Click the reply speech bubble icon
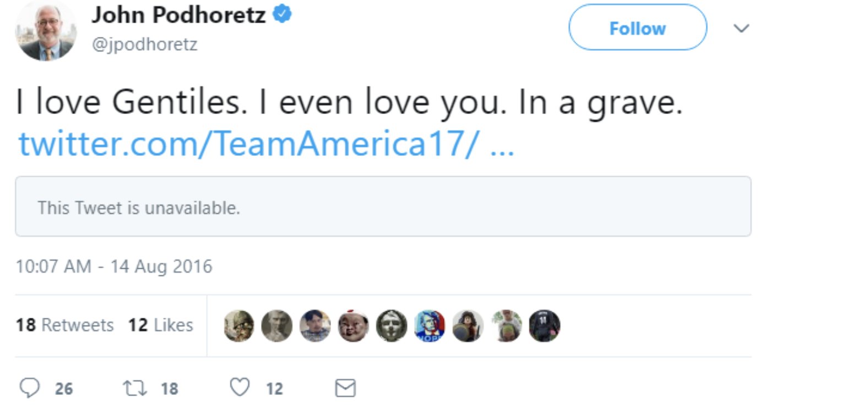Viewport: 868px width, 412px height. [x=30, y=388]
